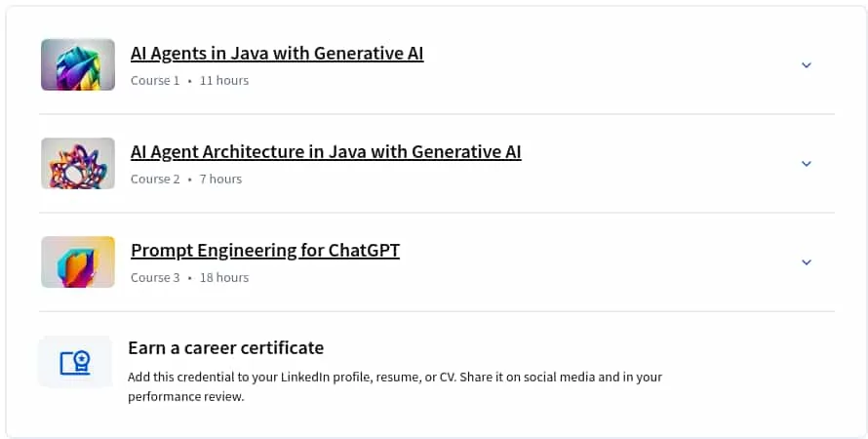Click the LinkedIn profile credential description line

pos(395,377)
